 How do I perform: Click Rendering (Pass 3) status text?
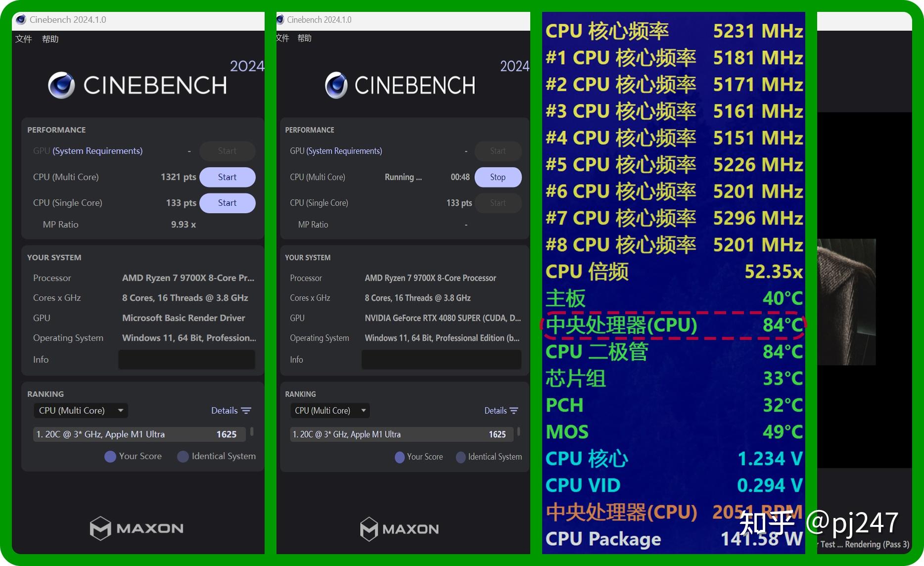tap(877, 544)
